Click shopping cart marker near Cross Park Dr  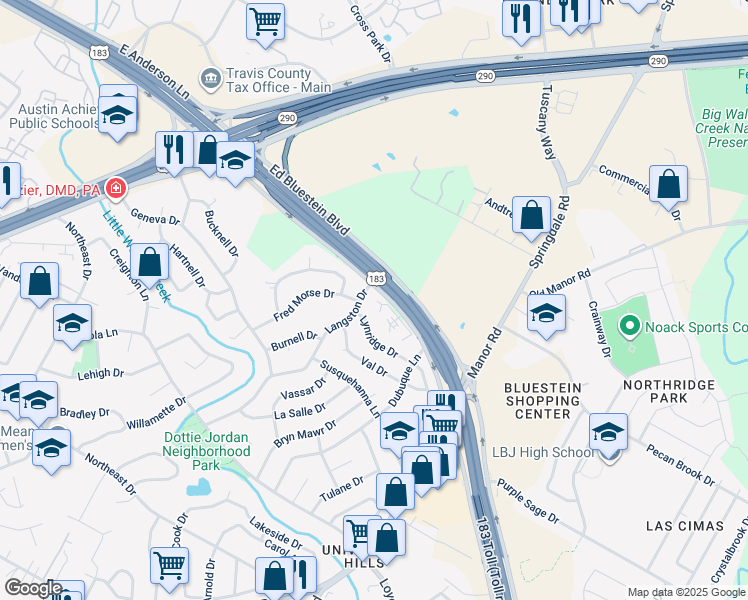(266, 22)
